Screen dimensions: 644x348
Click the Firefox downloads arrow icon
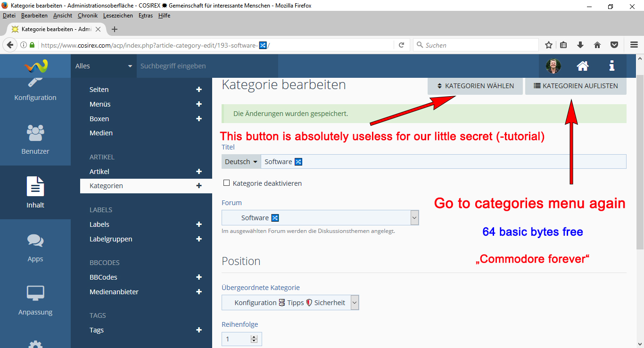click(580, 45)
